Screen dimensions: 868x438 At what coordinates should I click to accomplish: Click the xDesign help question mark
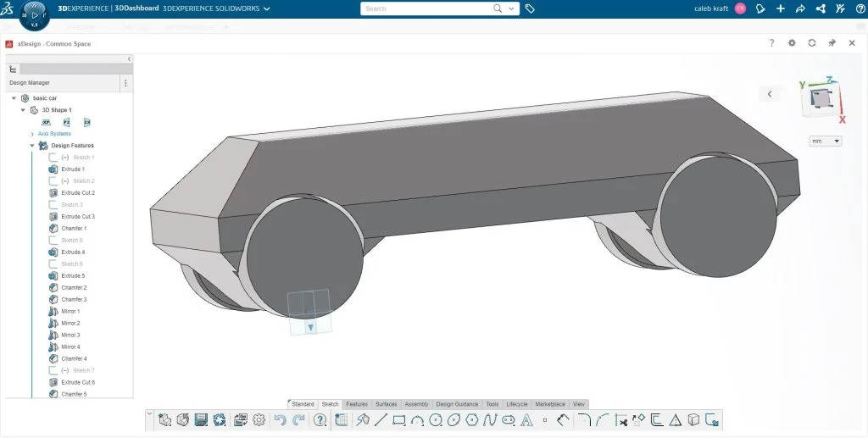771,43
